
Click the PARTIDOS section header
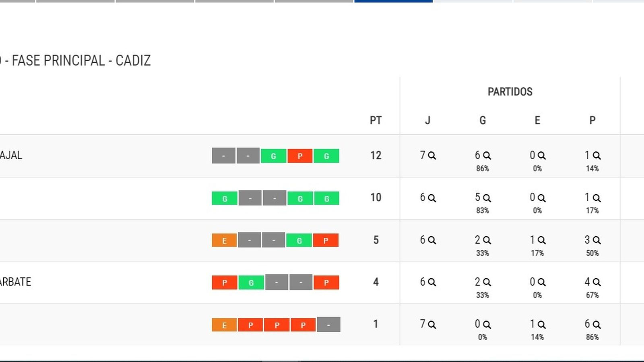tap(510, 92)
